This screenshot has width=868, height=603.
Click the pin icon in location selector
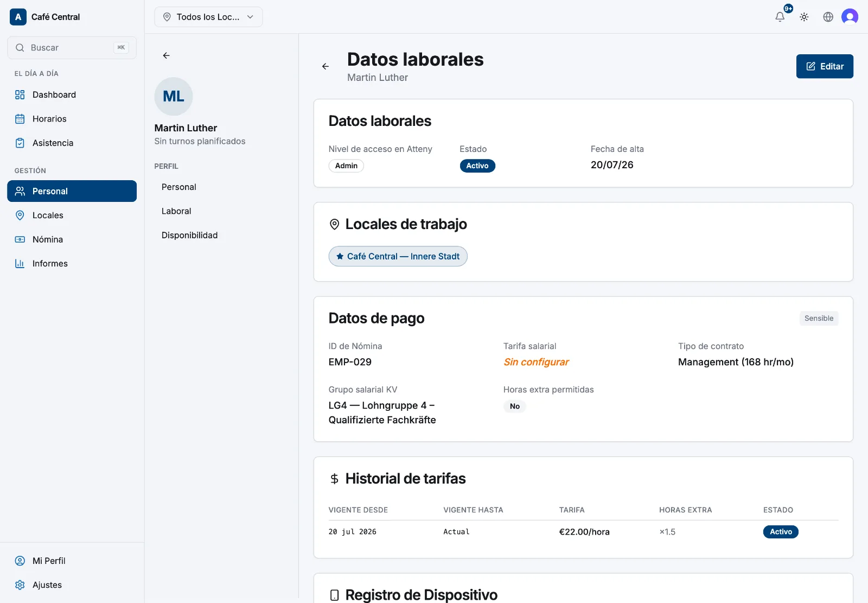pos(167,17)
